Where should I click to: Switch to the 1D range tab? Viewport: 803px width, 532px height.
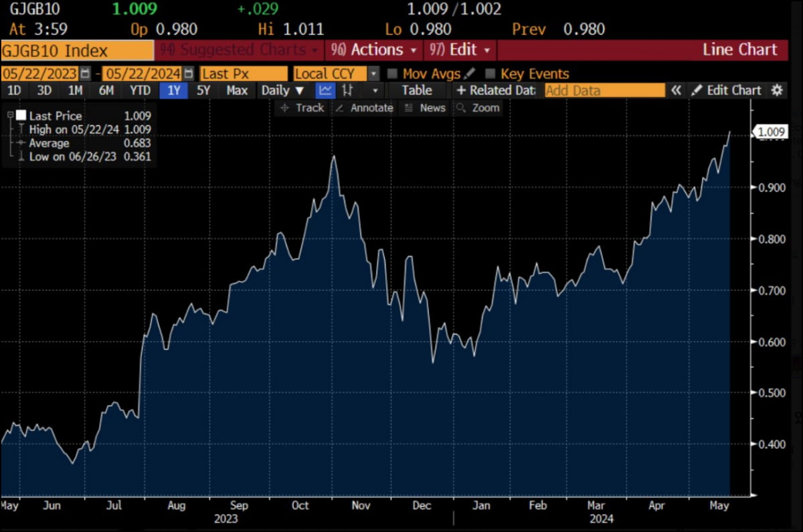[x=13, y=90]
